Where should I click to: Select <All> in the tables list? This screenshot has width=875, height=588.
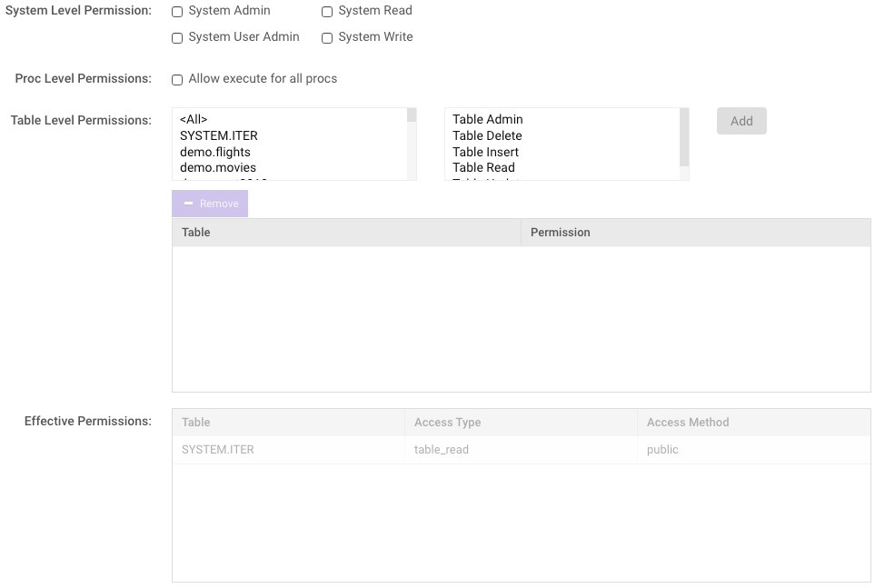pos(194,119)
